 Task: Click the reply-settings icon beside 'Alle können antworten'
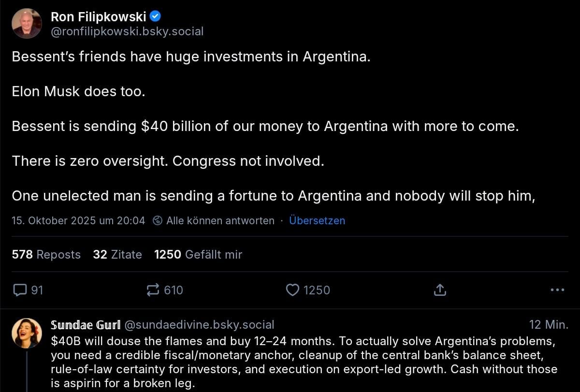[x=157, y=221]
